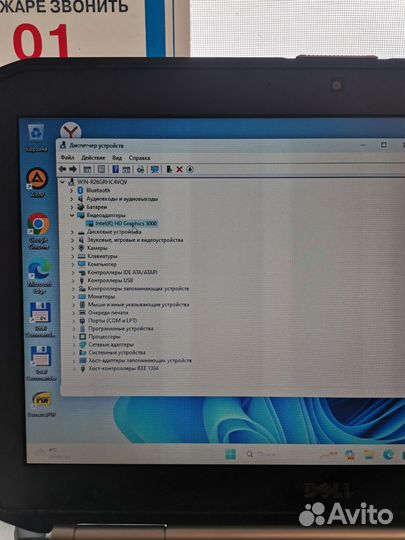Open the Microsoft Edge desktop shortcut
This screenshot has height=540, width=405.
pos(40,277)
